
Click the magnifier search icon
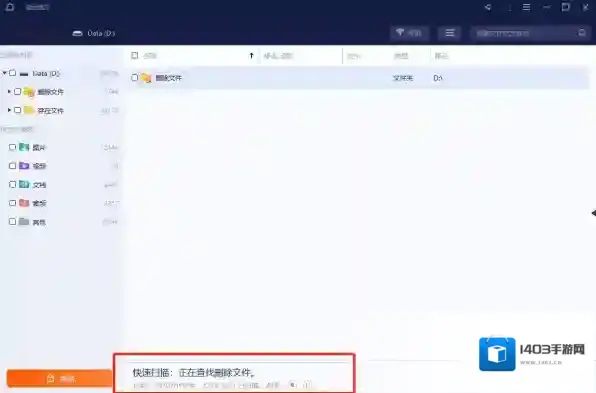click(582, 33)
